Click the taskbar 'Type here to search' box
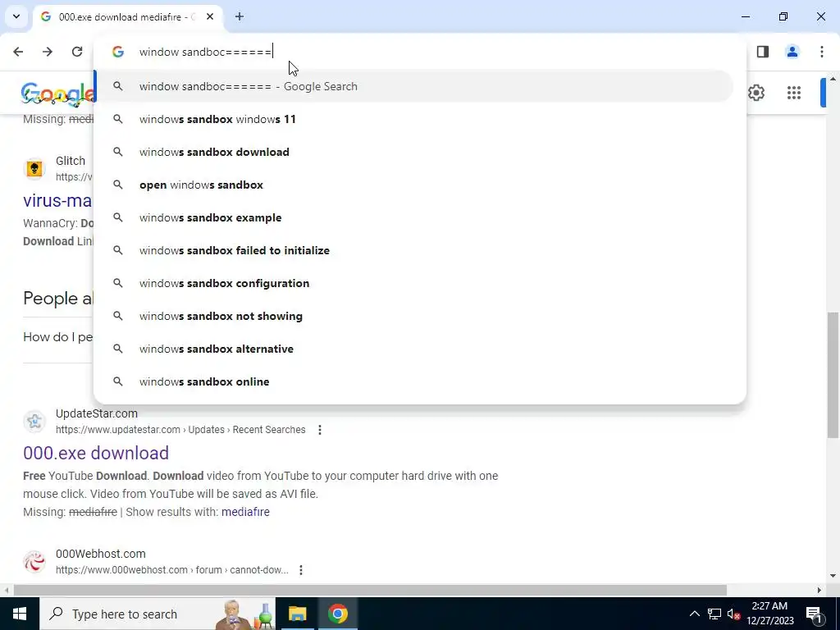 pos(157,614)
